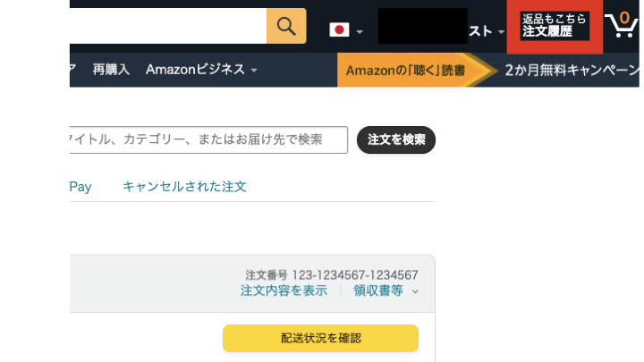644x362 pixels.
Task: Expand the 領収書等 chevron
Action: (x=415, y=291)
